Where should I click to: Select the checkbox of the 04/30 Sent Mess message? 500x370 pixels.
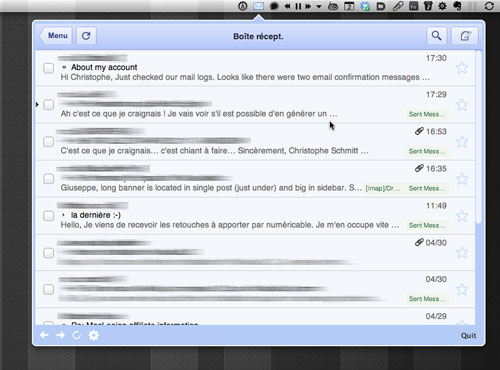[49, 289]
